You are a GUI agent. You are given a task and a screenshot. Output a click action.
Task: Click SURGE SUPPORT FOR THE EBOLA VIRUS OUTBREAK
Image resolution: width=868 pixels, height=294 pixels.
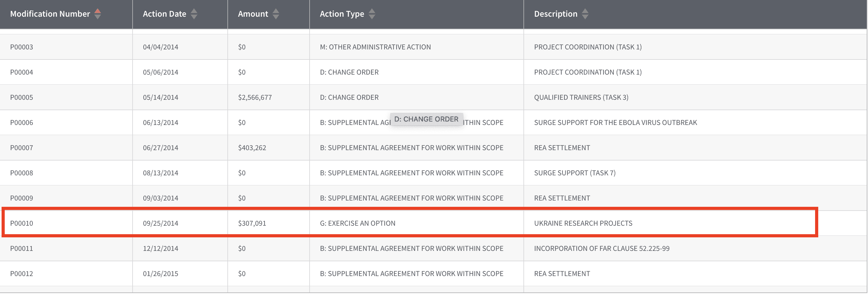coord(615,122)
